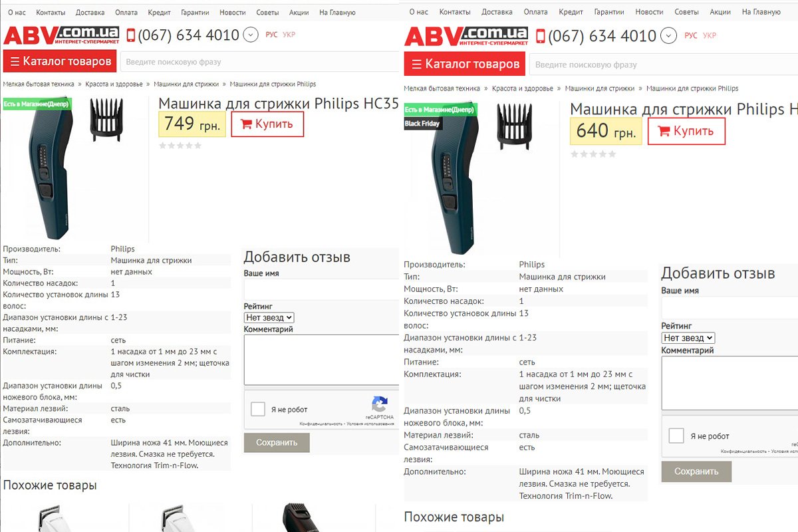Screen dimensions: 798x532
Task: Click Комментарий text area on 749 грн page
Action: pos(322,360)
